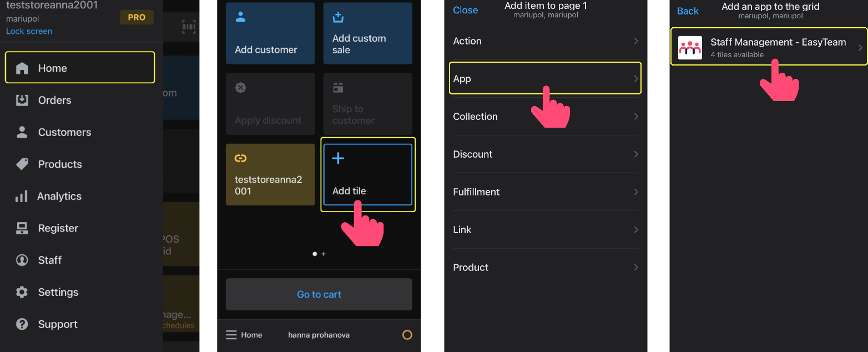868x352 pixels.
Task: Tap the shipping box icon
Action: [x=338, y=88]
